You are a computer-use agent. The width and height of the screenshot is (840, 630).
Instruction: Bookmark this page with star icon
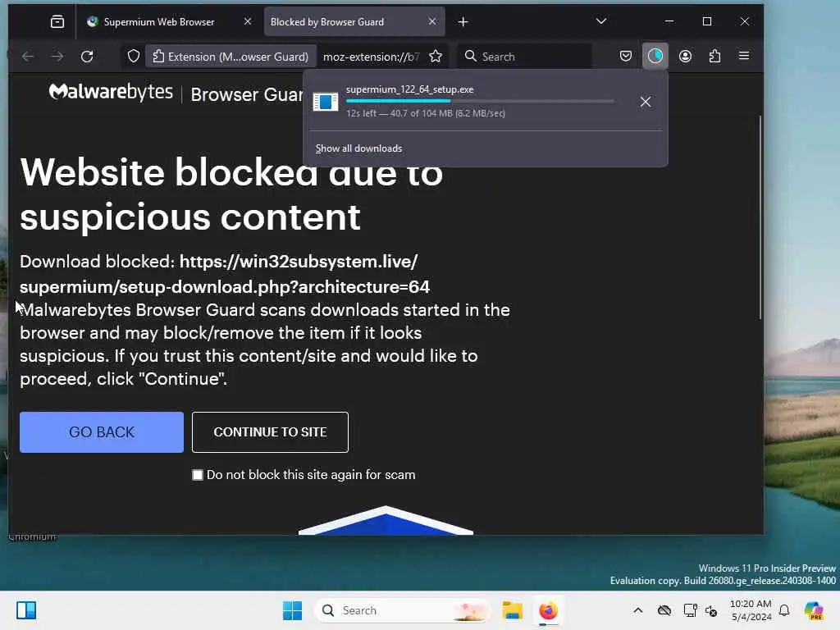tap(436, 57)
